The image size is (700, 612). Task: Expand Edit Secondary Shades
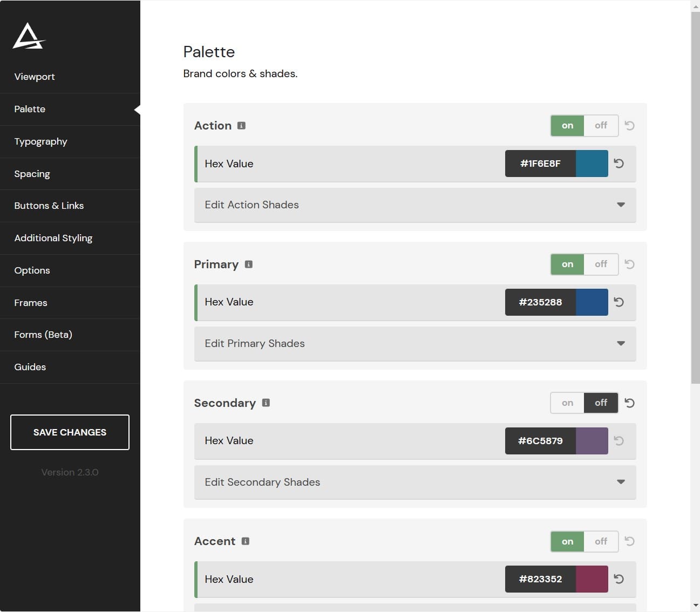414,482
